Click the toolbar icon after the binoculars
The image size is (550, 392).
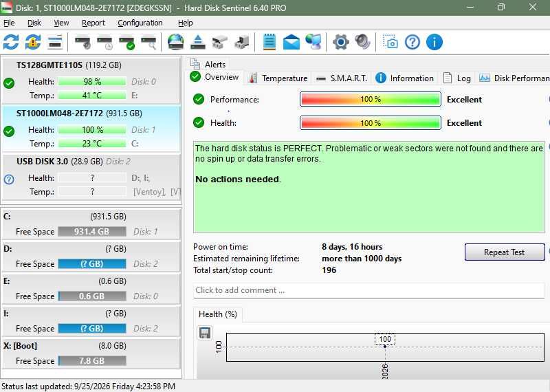pos(242,43)
